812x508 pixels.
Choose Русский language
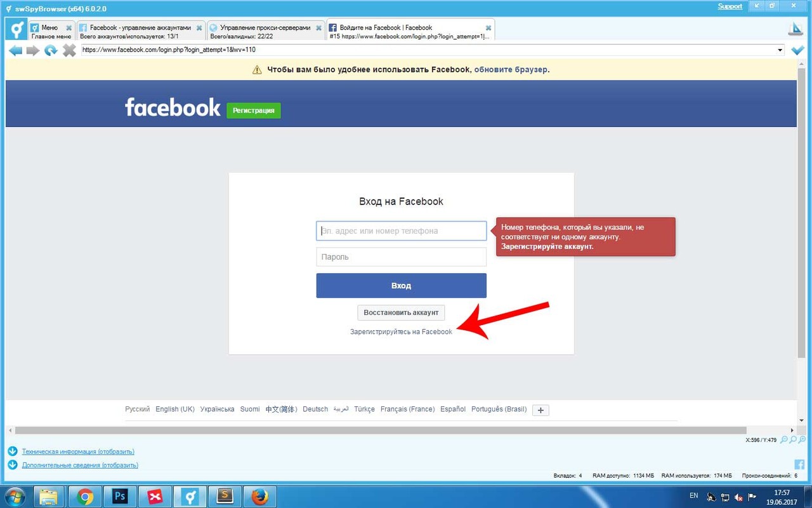[x=138, y=410]
